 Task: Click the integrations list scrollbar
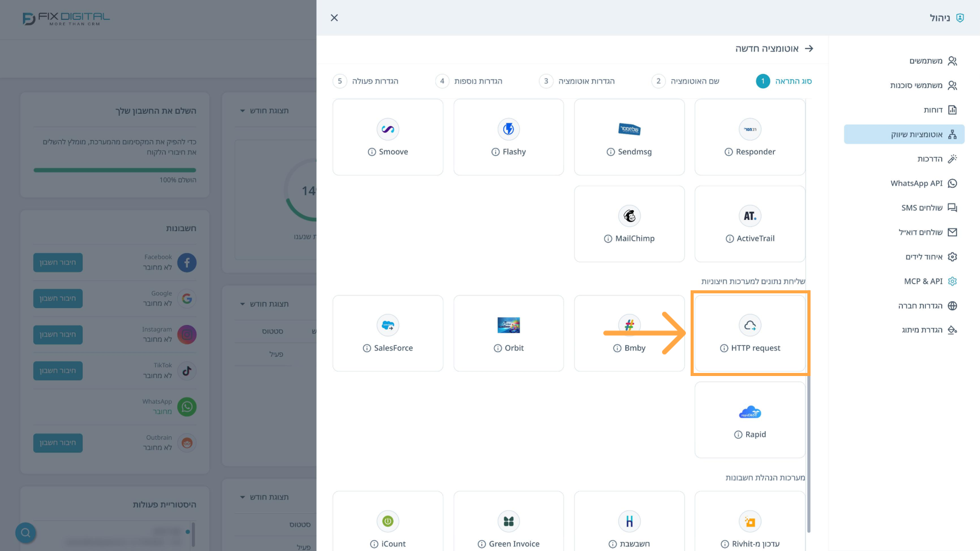[808, 454]
